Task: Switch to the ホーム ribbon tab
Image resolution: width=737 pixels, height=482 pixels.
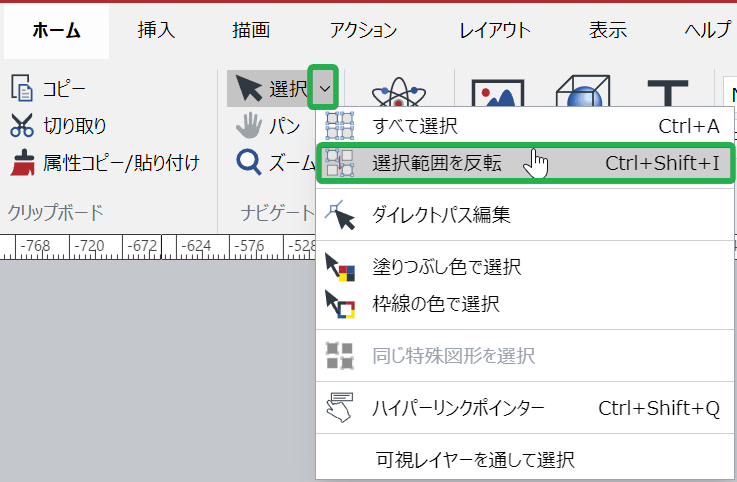Action: (x=56, y=31)
